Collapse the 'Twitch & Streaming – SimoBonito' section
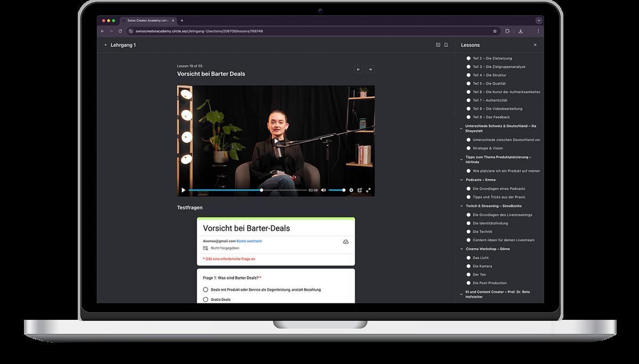This screenshot has height=364, width=639. 461,206
